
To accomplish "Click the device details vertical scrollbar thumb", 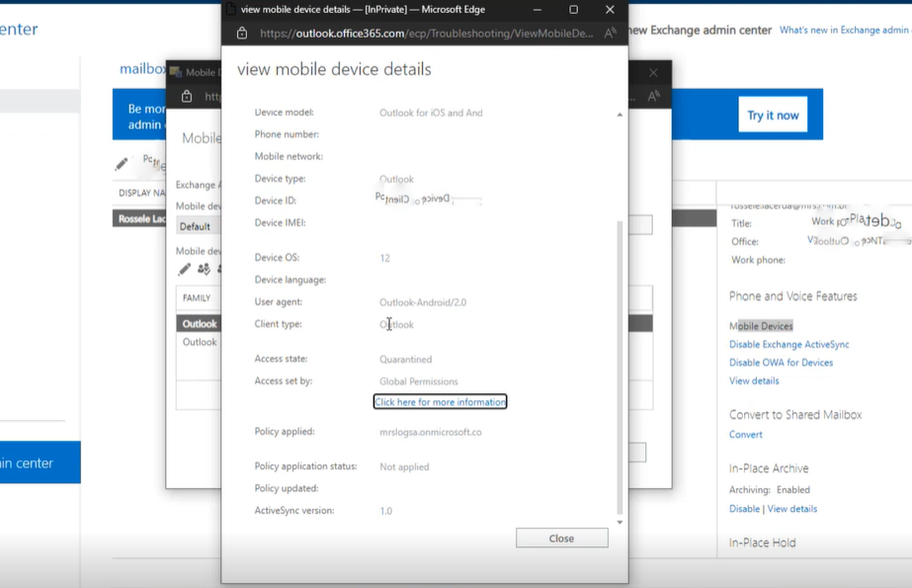I will (x=620, y=367).
